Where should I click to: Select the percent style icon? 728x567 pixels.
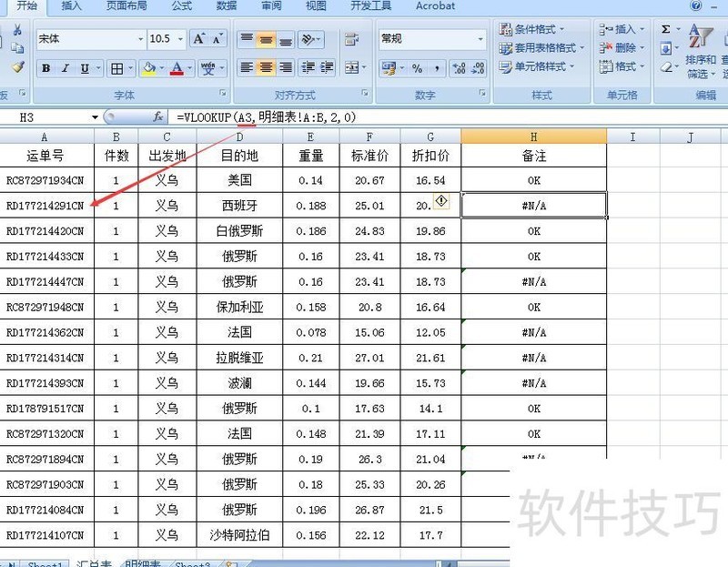[x=418, y=68]
